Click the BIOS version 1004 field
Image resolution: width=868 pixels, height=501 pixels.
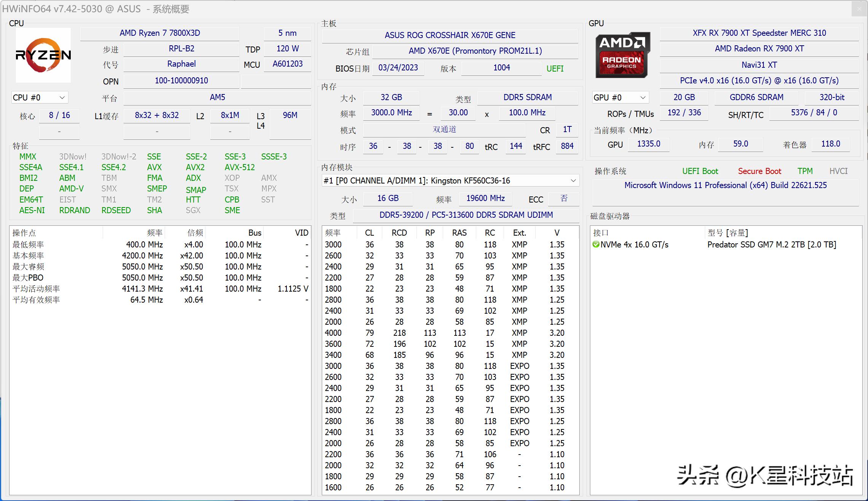pyautogui.click(x=501, y=68)
